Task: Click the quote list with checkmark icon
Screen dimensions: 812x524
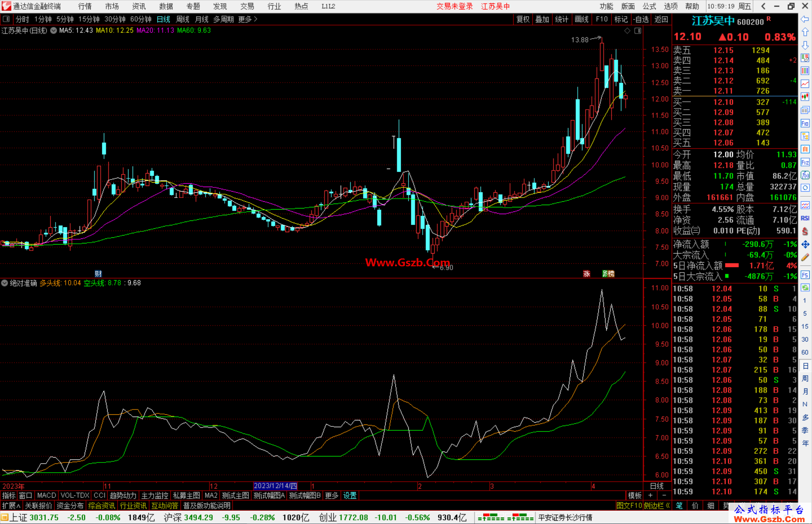Action: (x=805, y=58)
